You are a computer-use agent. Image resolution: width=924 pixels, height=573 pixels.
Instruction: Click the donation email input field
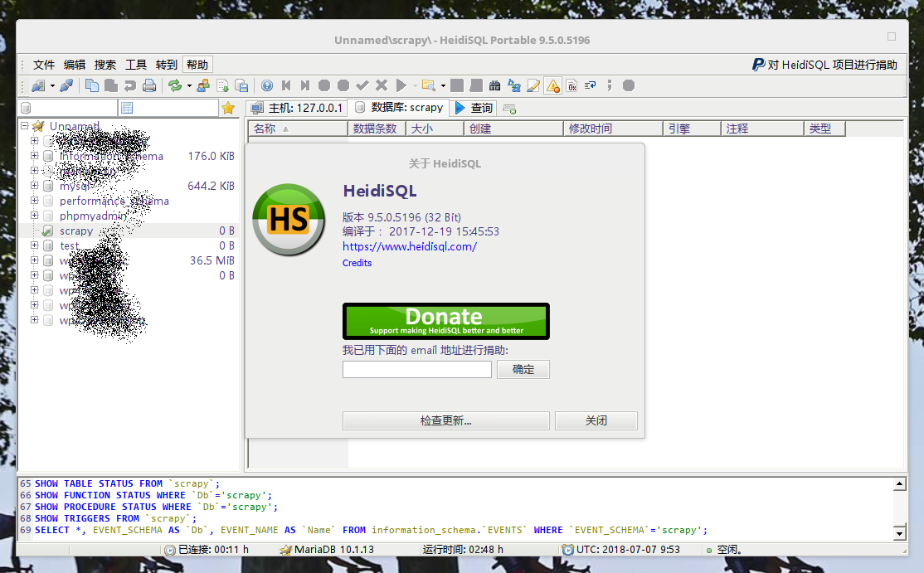tap(417, 369)
